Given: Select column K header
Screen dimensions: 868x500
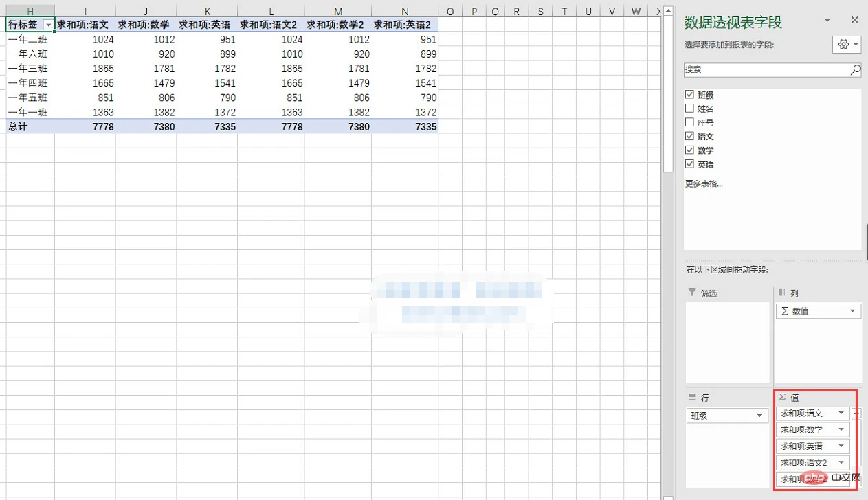Looking at the screenshot, I should (x=208, y=11).
